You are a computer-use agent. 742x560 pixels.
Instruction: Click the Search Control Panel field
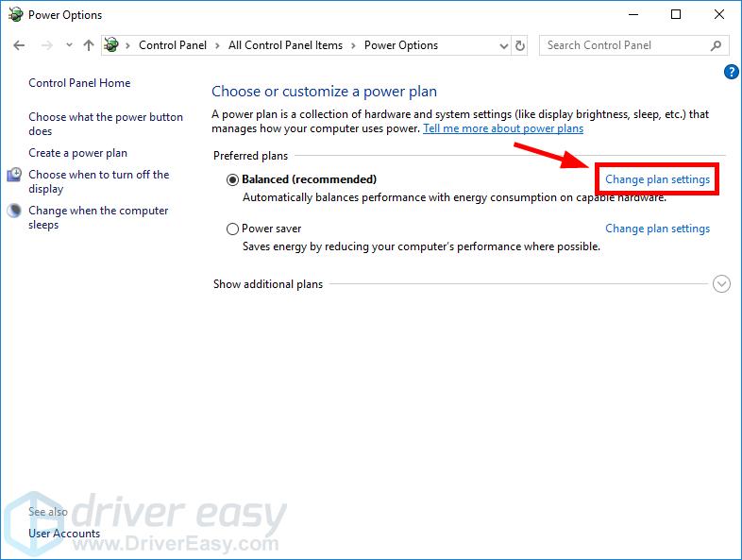click(632, 45)
